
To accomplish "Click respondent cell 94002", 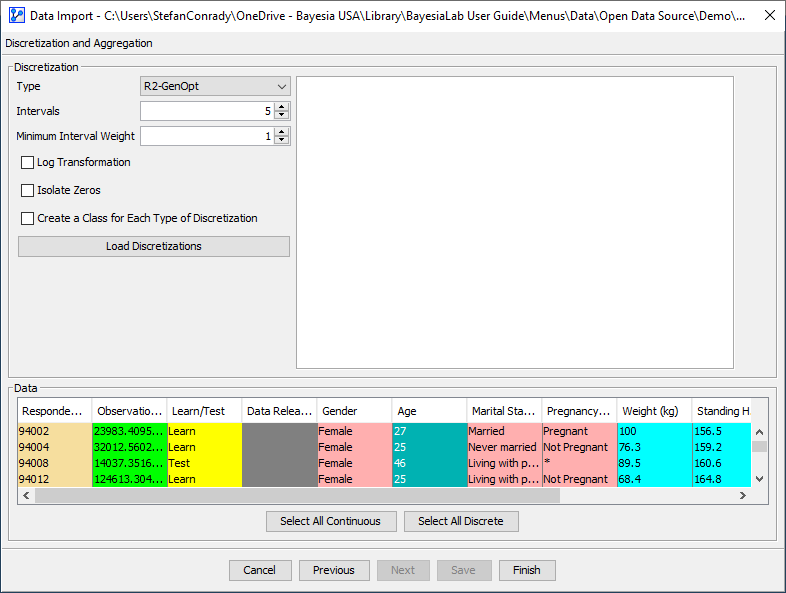I will point(55,431).
